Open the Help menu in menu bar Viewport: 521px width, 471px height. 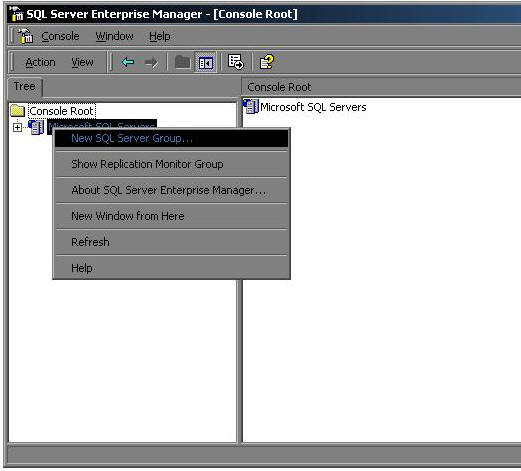[x=160, y=36]
